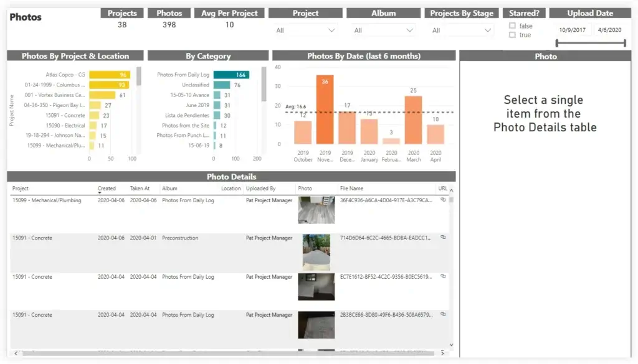Select the floor photo thumbnail in first row
The width and height of the screenshot is (638, 364).
click(316, 210)
